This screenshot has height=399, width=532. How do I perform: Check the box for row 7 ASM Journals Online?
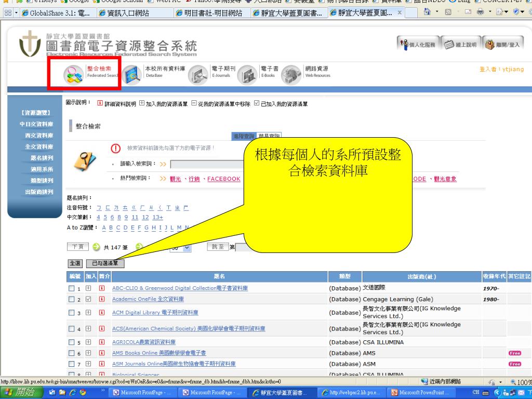71,364
